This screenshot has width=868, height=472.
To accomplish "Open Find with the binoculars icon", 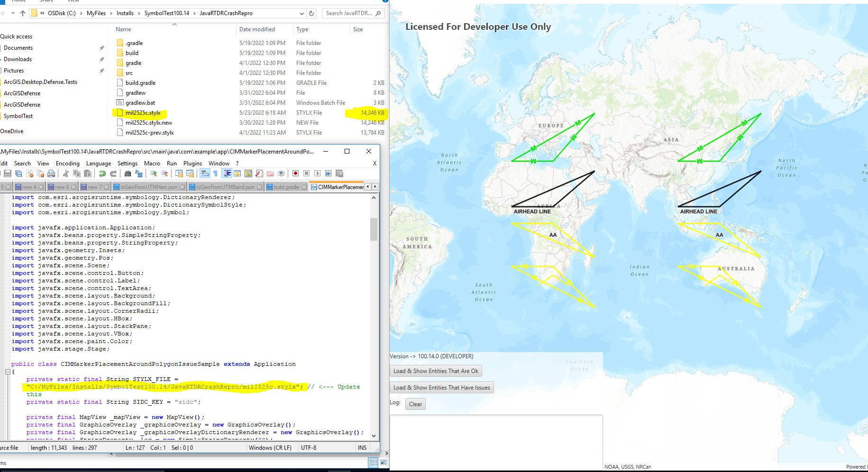I will pos(128,173).
